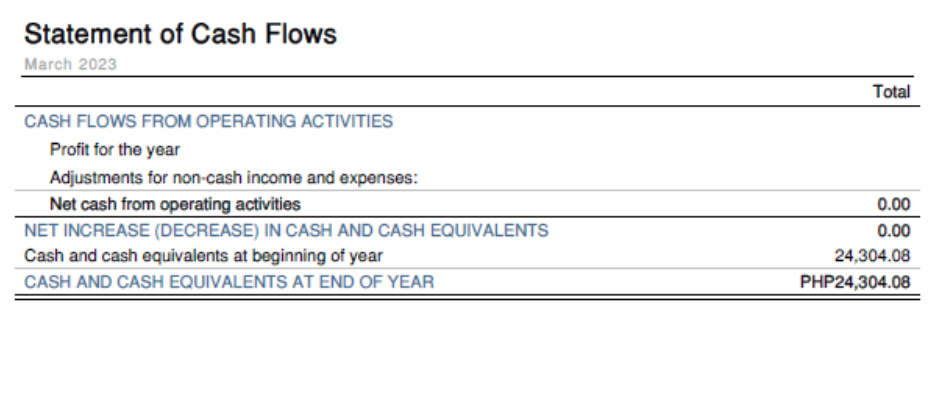Image resolution: width=936 pixels, height=419 pixels.
Task: Click the 24,304.08 beginning of year amount
Action: 872,255
